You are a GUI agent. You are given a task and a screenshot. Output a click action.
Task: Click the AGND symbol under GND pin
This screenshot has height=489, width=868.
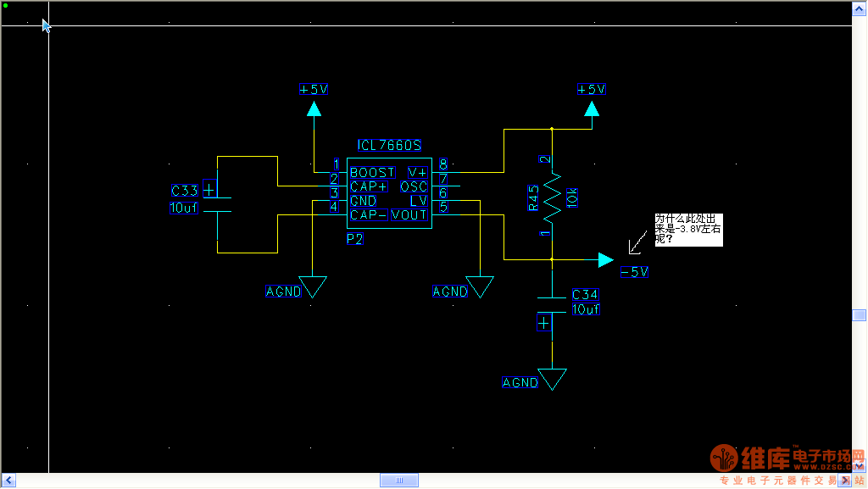point(314,288)
